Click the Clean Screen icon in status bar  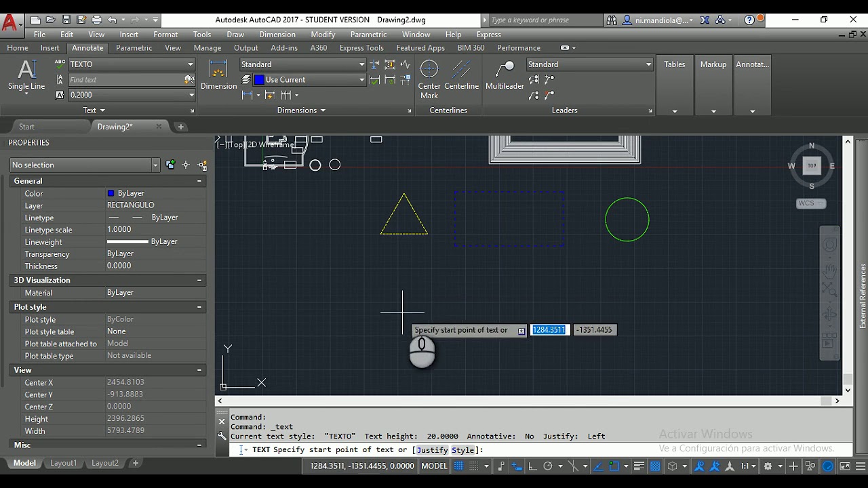(x=845, y=466)
